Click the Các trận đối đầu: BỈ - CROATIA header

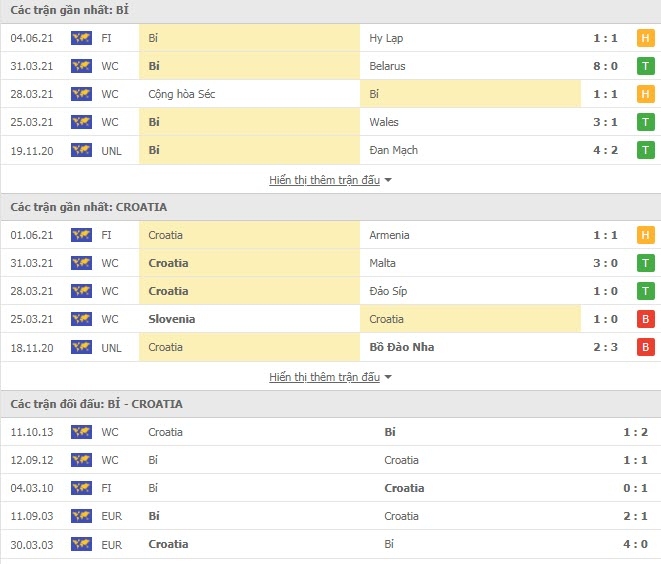97,404
